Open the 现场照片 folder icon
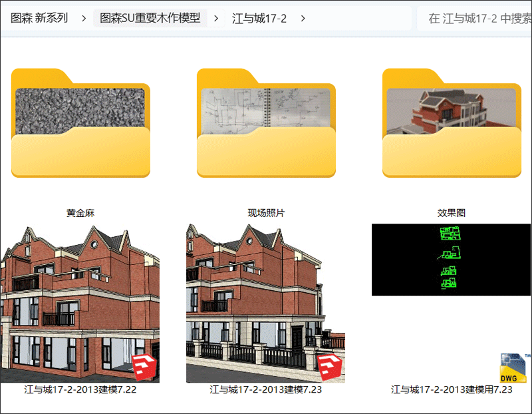 pos(267,123)
